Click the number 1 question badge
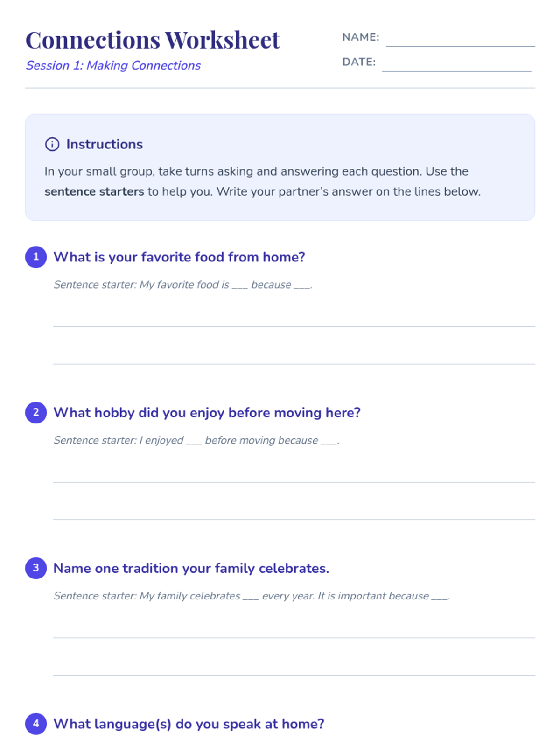The width and height of the screenshot is (560, 747). click(x=36, y=257)
